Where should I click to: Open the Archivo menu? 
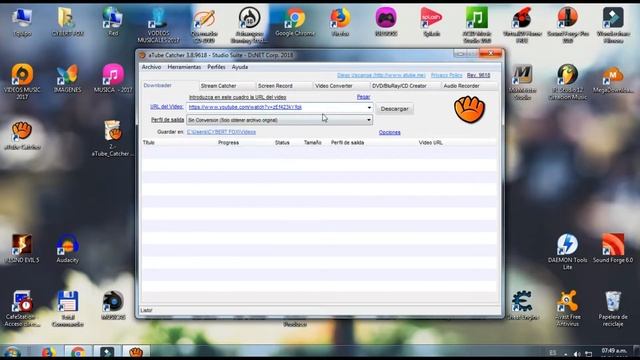click(x=151, y=67)
